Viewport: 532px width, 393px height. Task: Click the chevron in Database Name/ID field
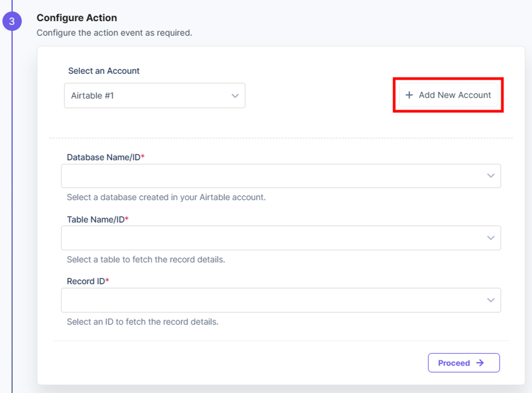click(x=491, y=176)
